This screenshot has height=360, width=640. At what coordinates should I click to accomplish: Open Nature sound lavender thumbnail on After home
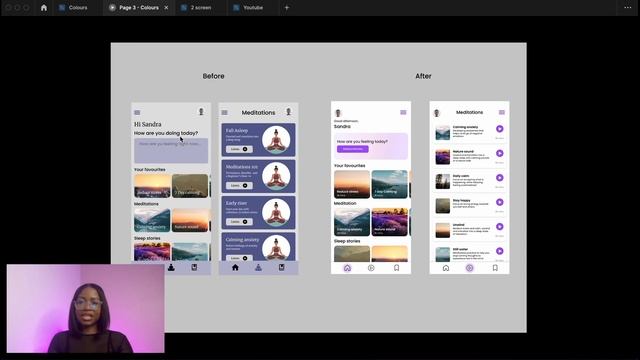pos(389,222)
